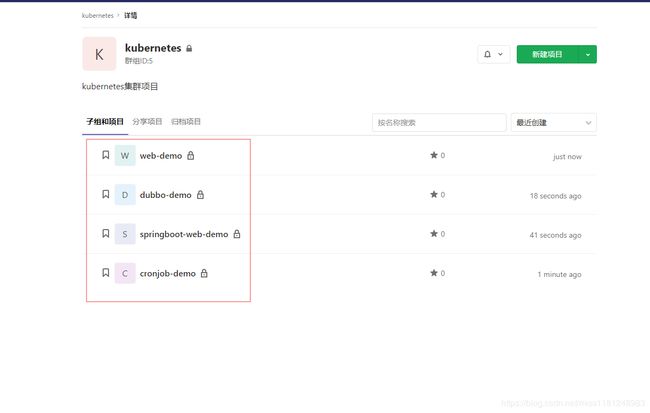
Task: Open the web-demo project
Action: pyautogui.click(x=161, y=156)
